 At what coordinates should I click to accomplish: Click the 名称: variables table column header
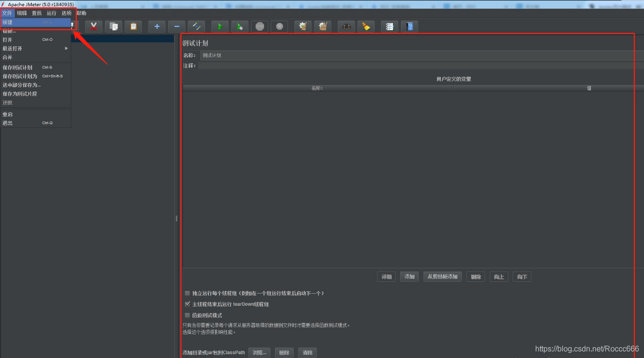pos(318,88)
